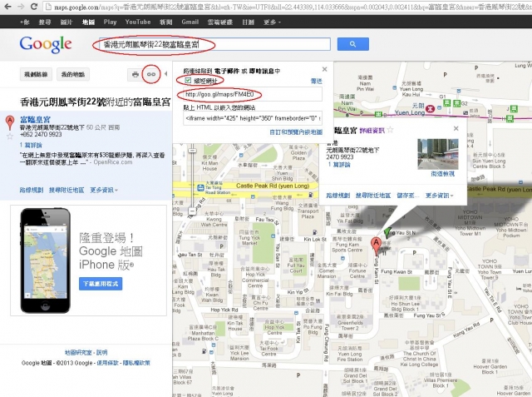Click the chain link share icon
Viewport: 532px width, 397px height.
point(151,75)
